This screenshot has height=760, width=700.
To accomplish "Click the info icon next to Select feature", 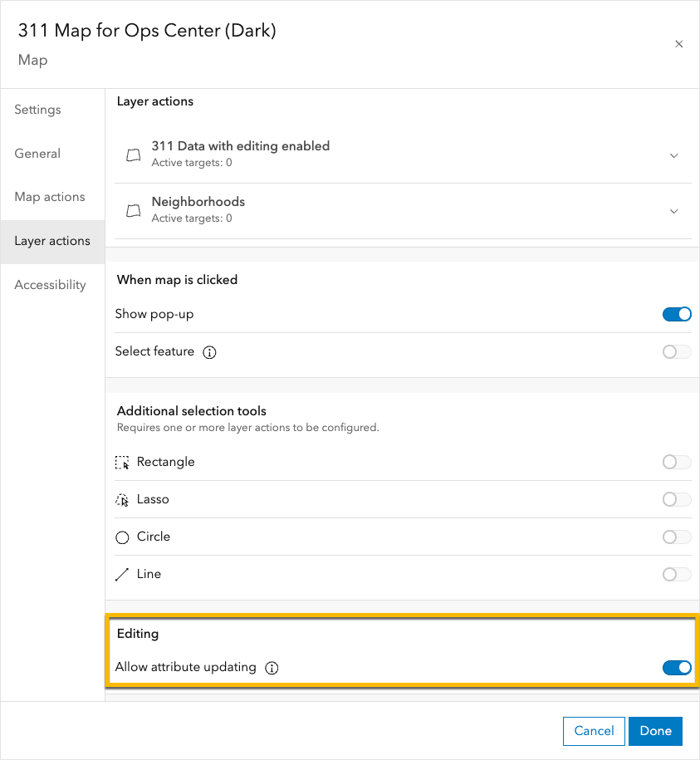I will pyautogui.click(x=209, y=352).
